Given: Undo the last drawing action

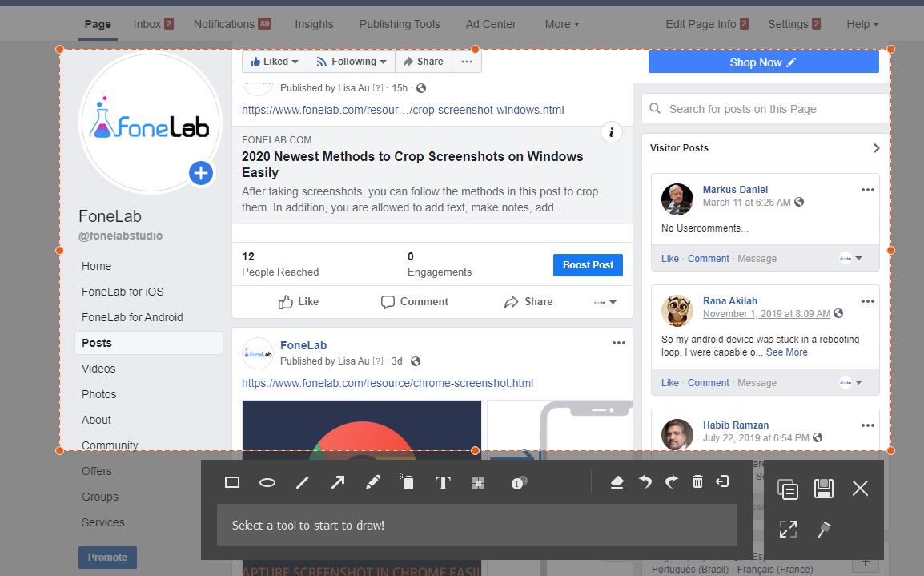Looking at the screenshot, I should (645, 482).
